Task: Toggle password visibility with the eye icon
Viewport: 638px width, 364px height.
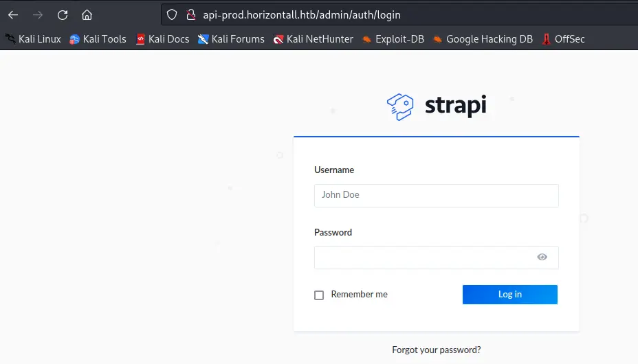Action: coord(542,257)
